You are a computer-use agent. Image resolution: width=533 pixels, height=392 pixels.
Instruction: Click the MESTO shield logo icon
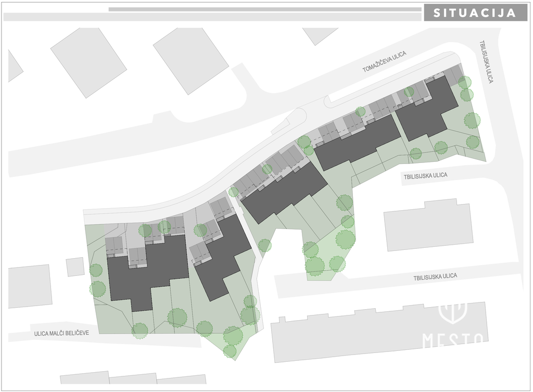point(453,312)
